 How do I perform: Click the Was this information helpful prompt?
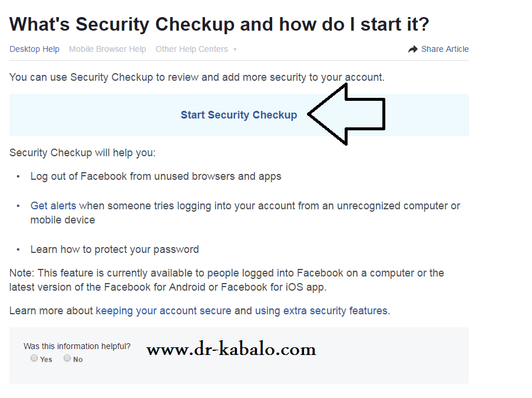click(77, 346)
